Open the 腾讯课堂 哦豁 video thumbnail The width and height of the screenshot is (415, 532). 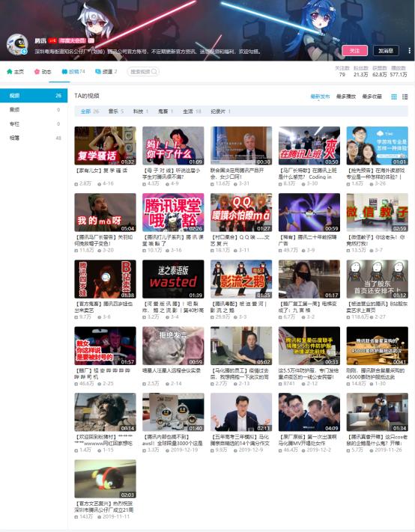(173, 213)
